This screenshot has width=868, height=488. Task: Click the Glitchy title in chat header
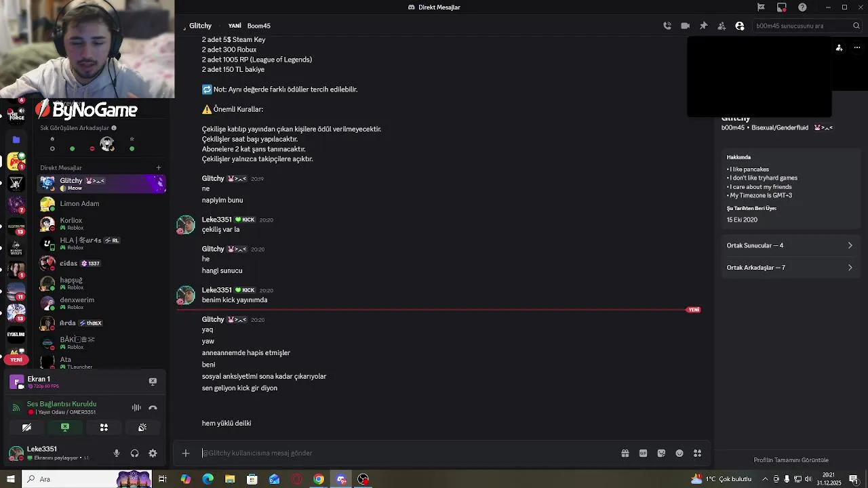pos(200,26)
